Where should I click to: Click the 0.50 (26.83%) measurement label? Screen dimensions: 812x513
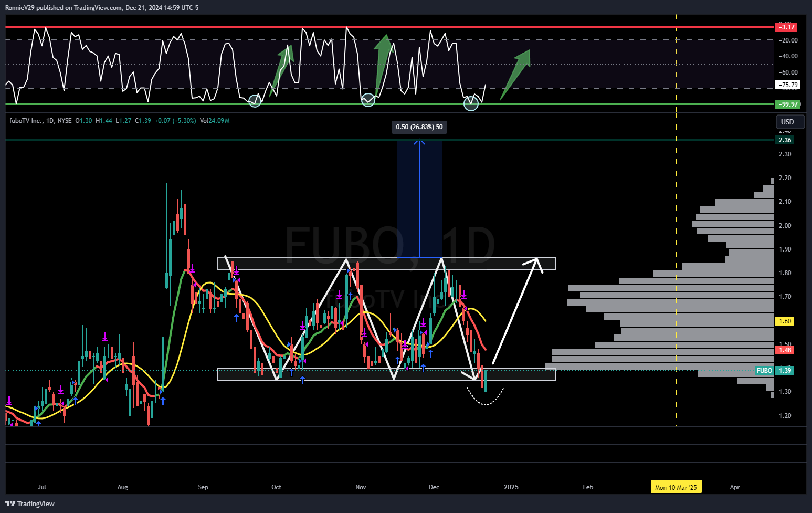pos(419,127)
